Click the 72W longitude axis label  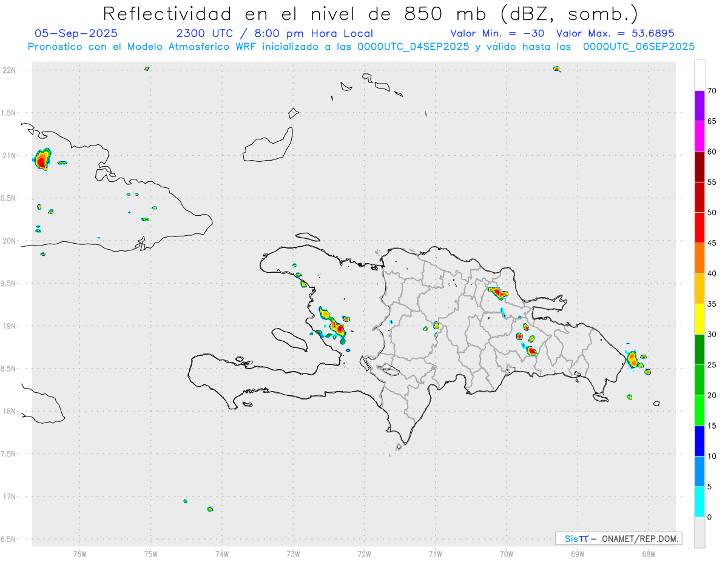click(364, 554)
